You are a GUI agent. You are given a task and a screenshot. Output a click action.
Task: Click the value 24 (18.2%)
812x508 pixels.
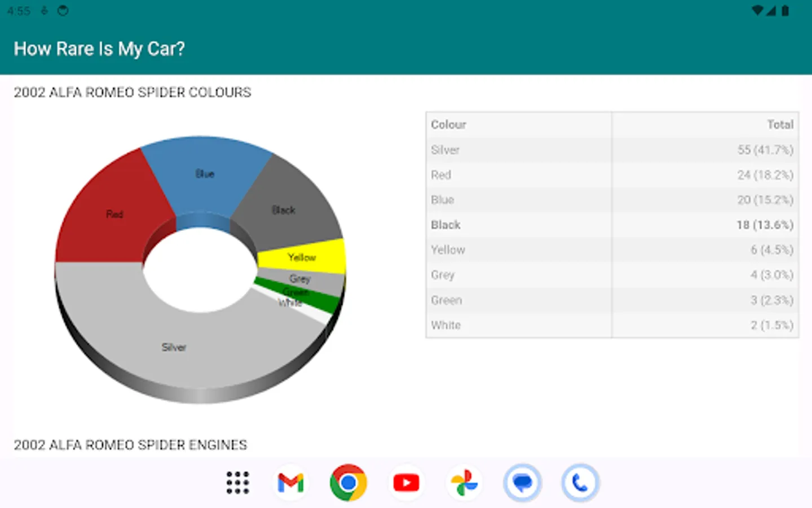pyautogui.click(x=765, y=175)
